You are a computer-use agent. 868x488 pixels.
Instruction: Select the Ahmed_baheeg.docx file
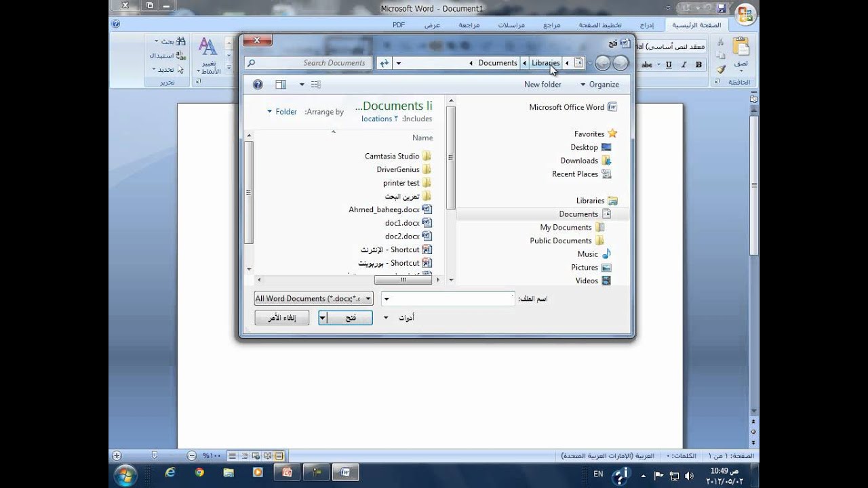[x=390, y=209]
